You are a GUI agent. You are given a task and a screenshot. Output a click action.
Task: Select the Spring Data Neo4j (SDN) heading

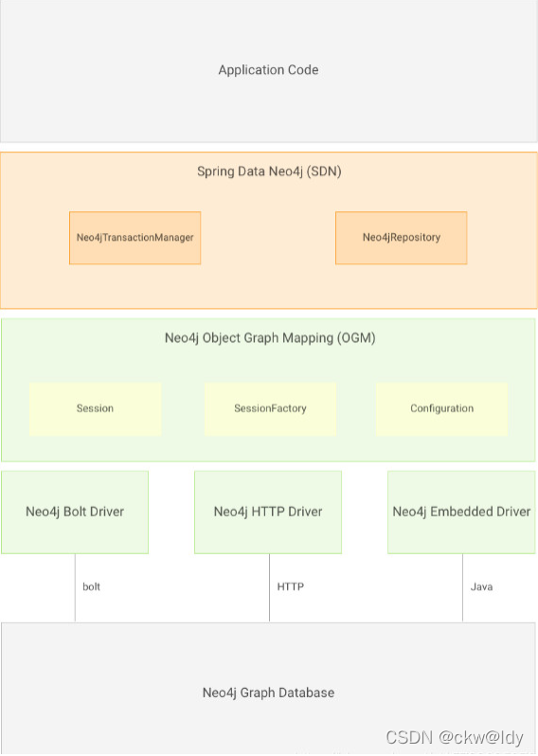pyautogui.click(x=269, y=171)
